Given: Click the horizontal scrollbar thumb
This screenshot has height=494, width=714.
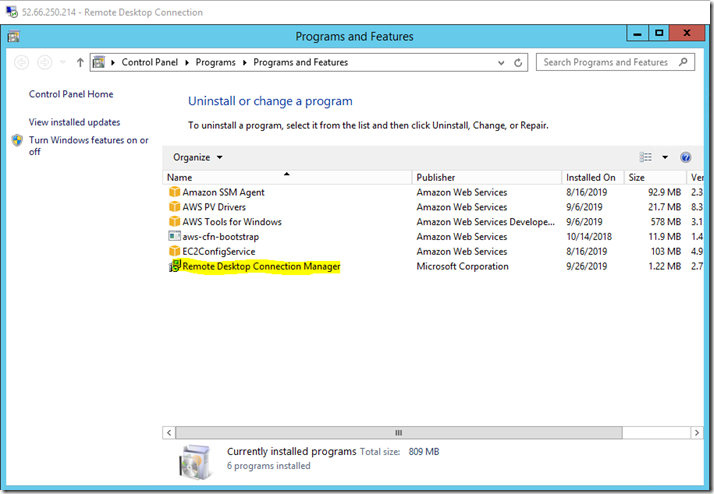Looking at the screenshot, I should [399, 433].
